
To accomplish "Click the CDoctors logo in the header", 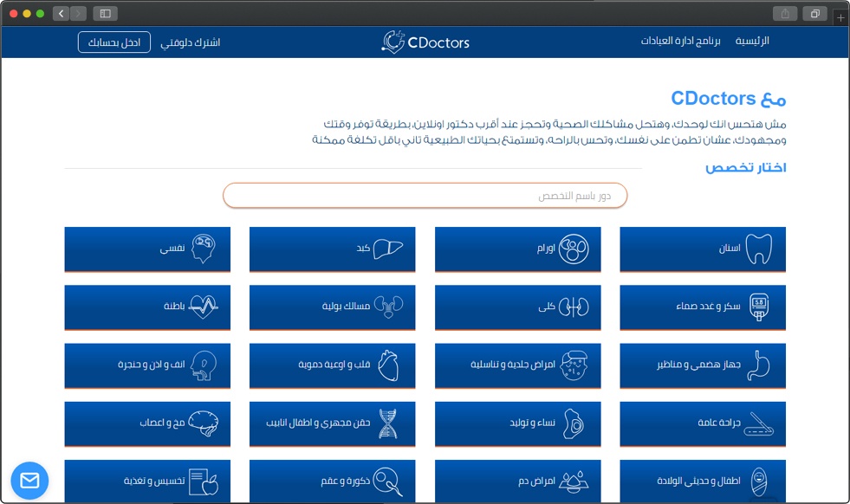I will (x=425, y=42).
